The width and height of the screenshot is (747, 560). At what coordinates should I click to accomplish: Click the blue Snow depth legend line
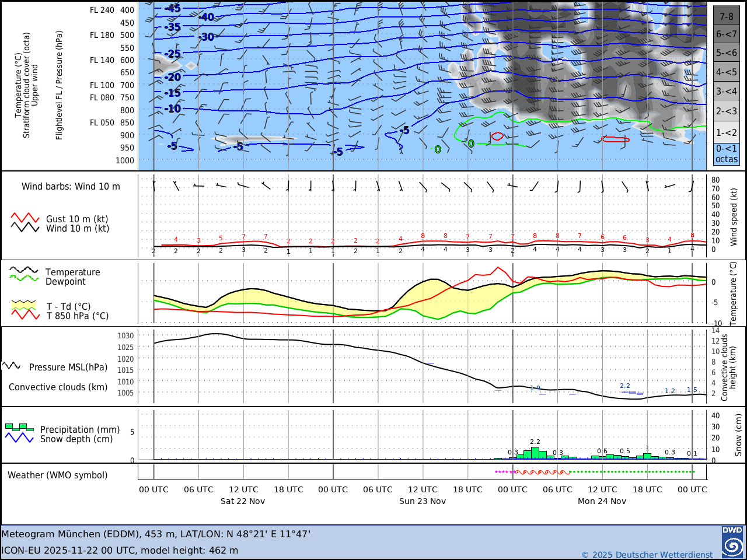[x=19, y=437]
